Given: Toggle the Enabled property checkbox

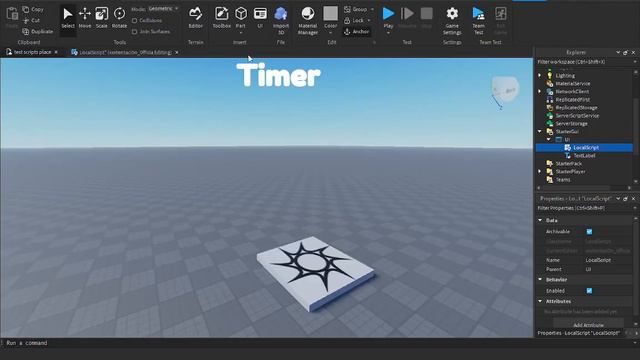Looking at the screenshot, I should [x=589, y=291].
